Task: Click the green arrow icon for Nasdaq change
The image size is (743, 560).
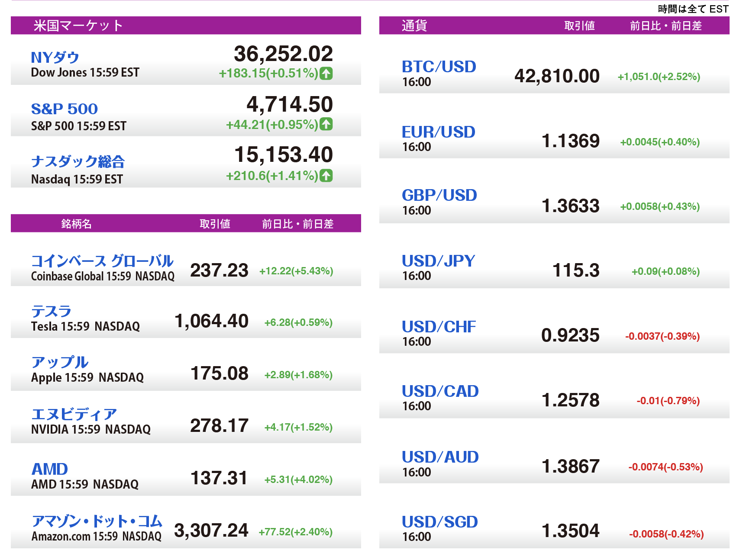Action: click(x=326, y=176)
